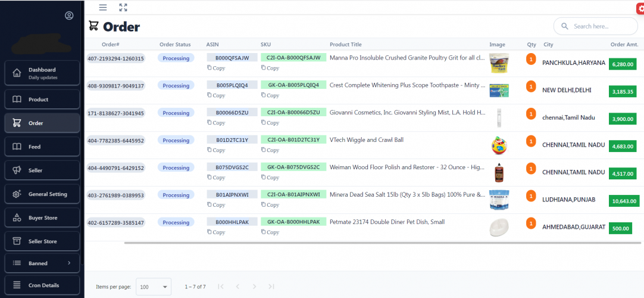The height and width of the screenshot is (298, 644).
Task: Copy SKU C2I-OA-B000QFSAJW
Action: pos(270,68)
